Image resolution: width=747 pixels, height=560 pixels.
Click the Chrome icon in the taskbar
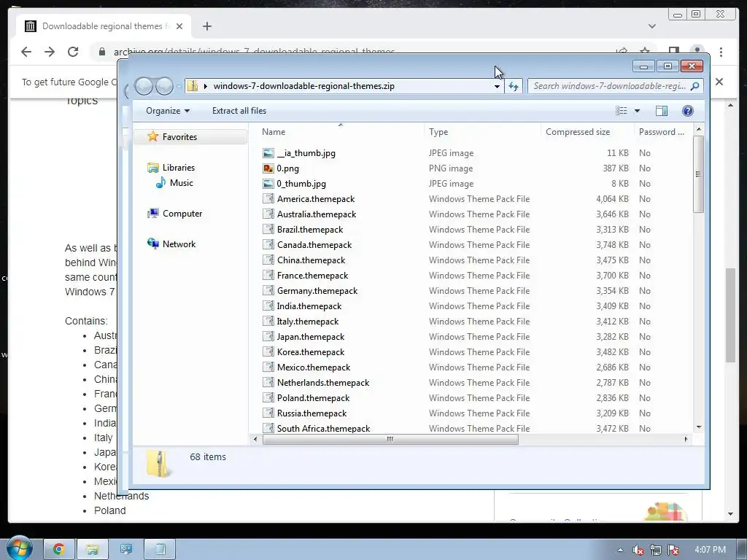[59, 550]
